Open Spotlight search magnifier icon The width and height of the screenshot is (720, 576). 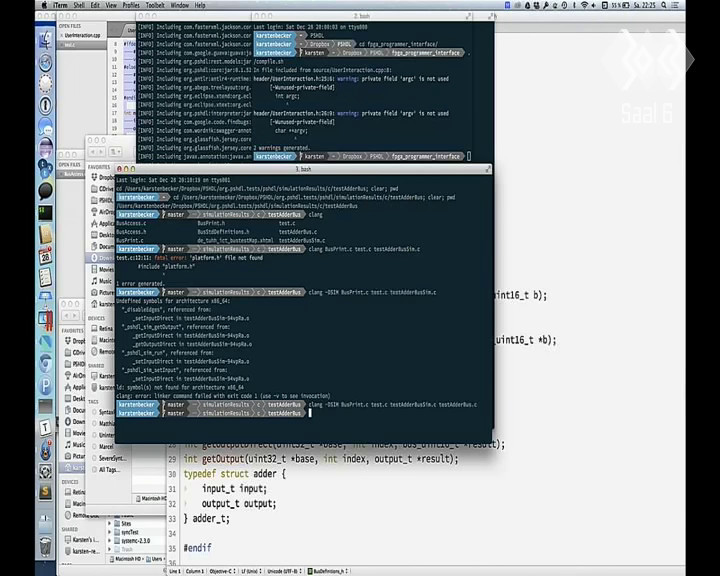[x=664, y=5]
